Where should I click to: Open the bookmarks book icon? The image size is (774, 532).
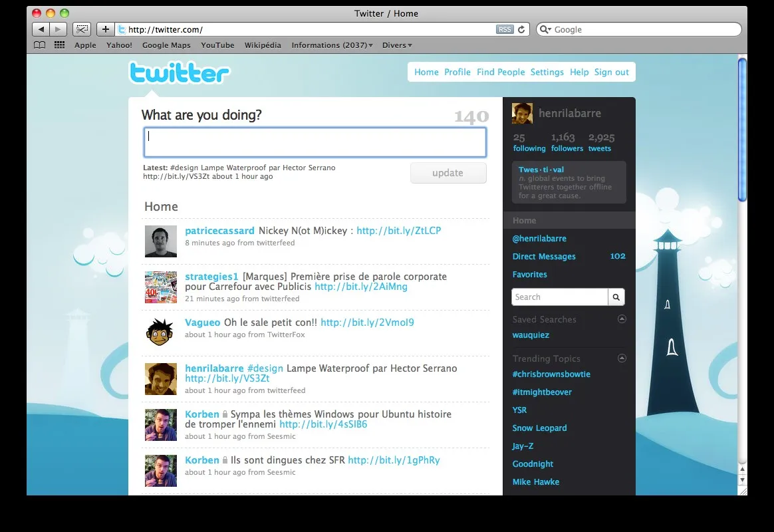point(39,45)
